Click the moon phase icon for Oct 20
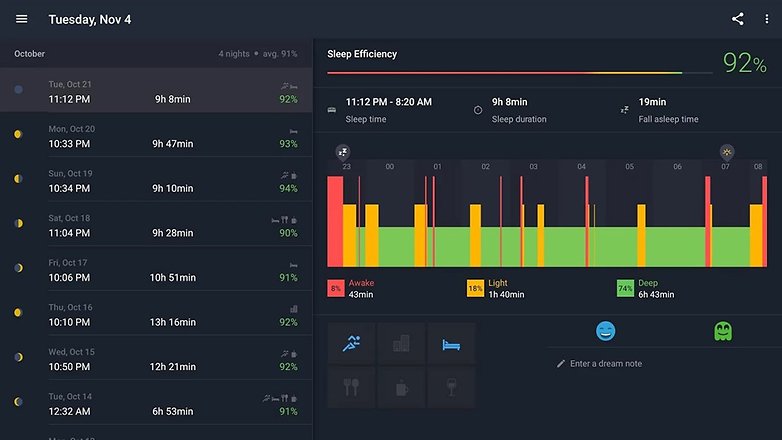The image size is (782, 440). click(x=18, y=134)
